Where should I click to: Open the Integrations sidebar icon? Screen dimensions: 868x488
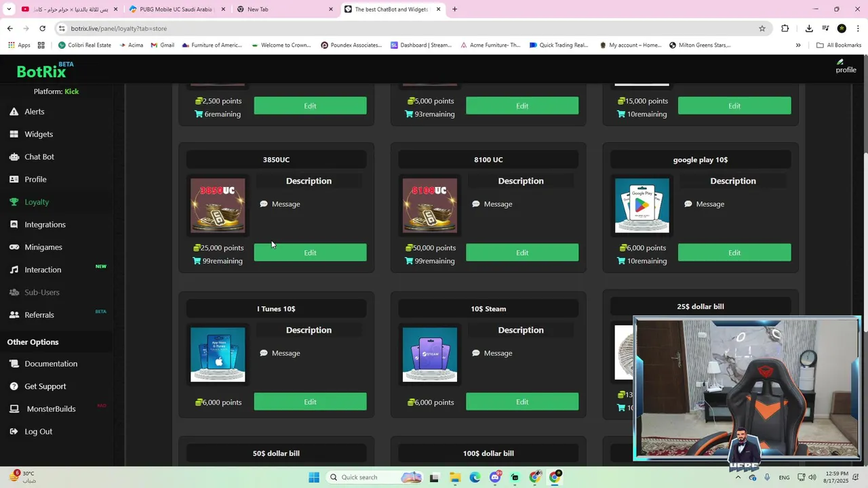pyautogui.click(x=14, y=224)
